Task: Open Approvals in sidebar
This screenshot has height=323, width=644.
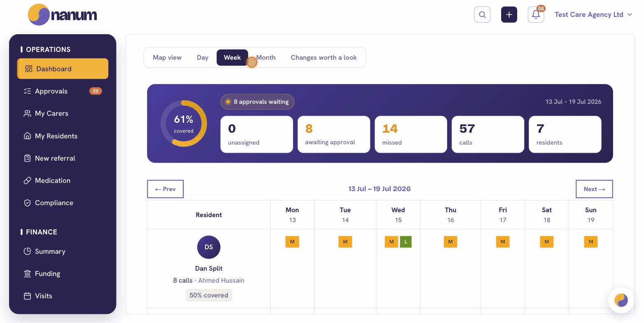Action: point(63,91)
